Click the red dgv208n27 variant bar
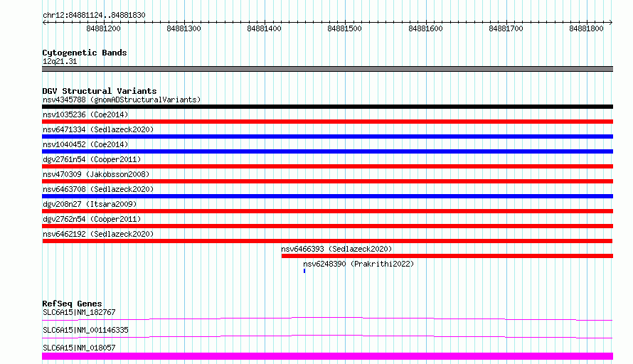Image resolution: width=633 pixels, height=364 pixels. 327,211
